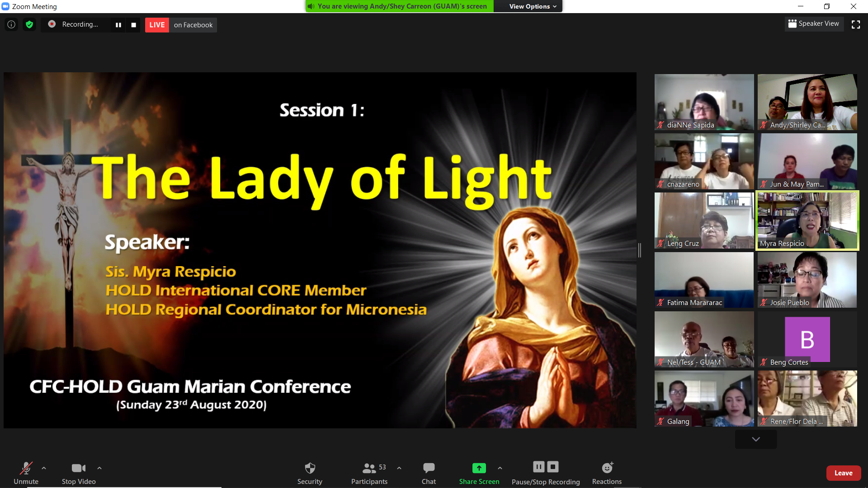Click the green encryption shield icon

click(29, 24)
